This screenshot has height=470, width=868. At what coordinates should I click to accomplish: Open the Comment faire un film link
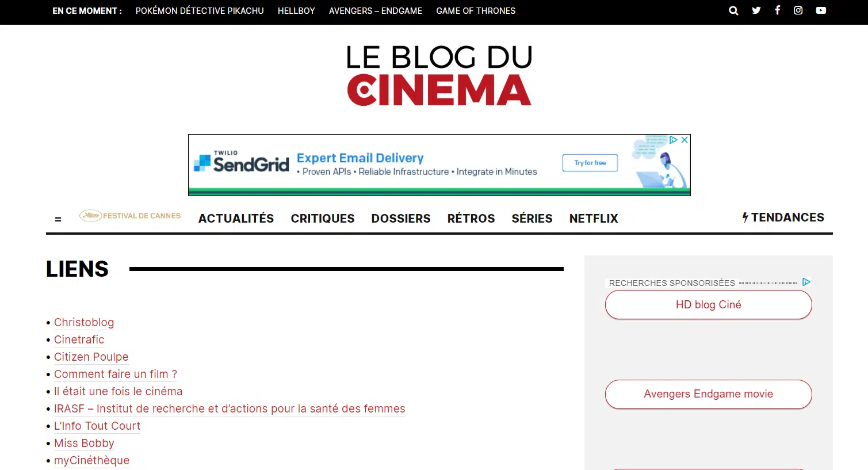click(x=115, y=374)
